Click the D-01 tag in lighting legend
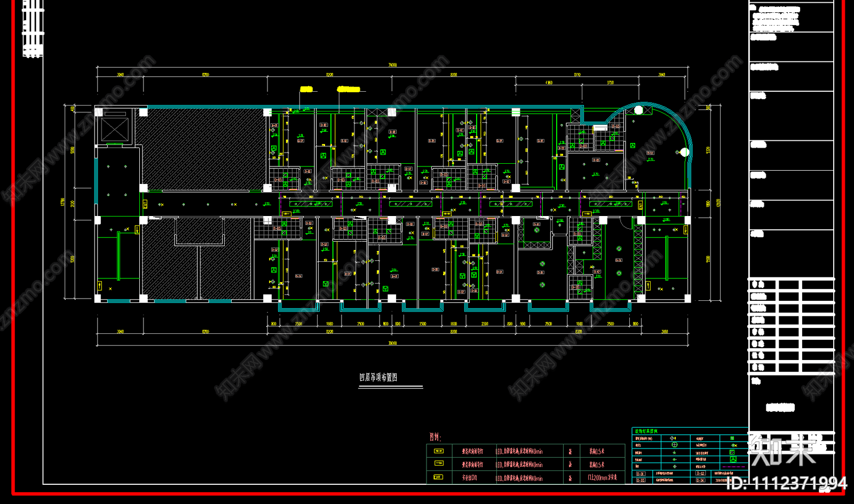The image size is (854, 504). (641, 474)
